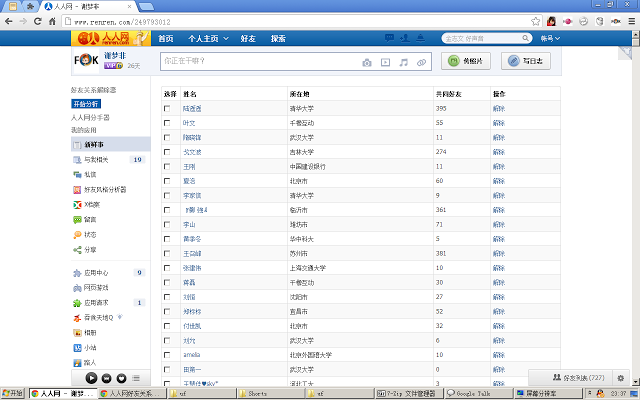Open a new Chrome tab
640x400 pixels.
tap(146, 7)
